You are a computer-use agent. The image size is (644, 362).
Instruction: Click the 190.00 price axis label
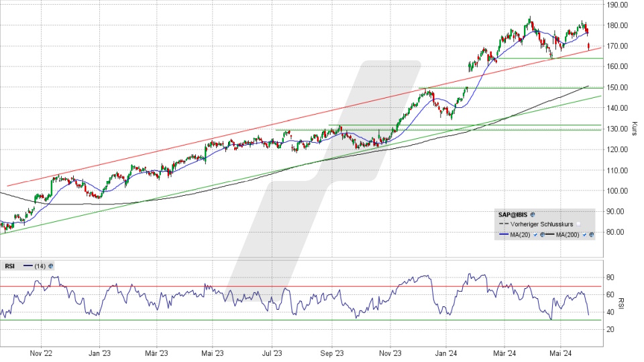pos(618,5)
